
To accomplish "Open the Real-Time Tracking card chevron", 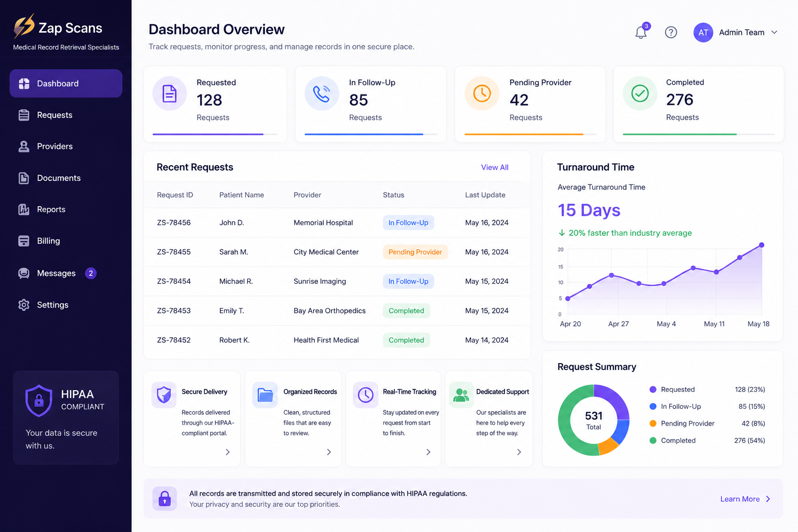I will tap(428, 452).
